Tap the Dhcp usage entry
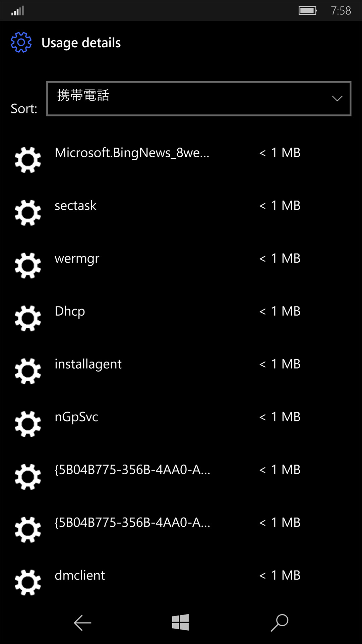The height and width of the screenshot is (644, 362). [x=70, y=311]
